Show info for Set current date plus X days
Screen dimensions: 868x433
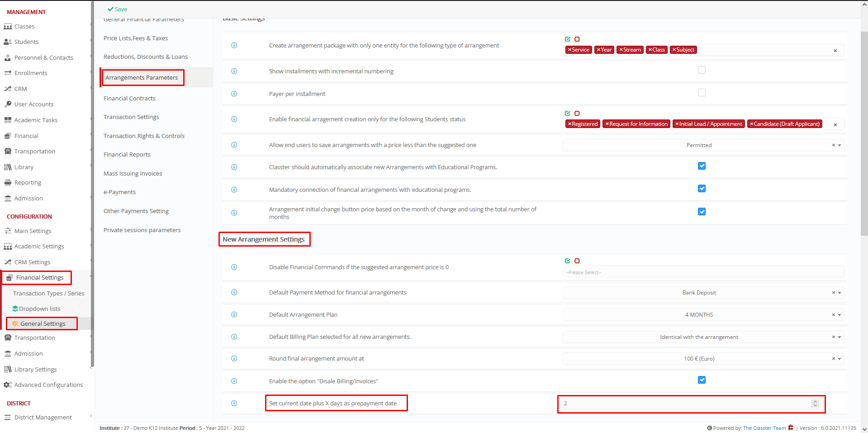click(x=234, y=403)
